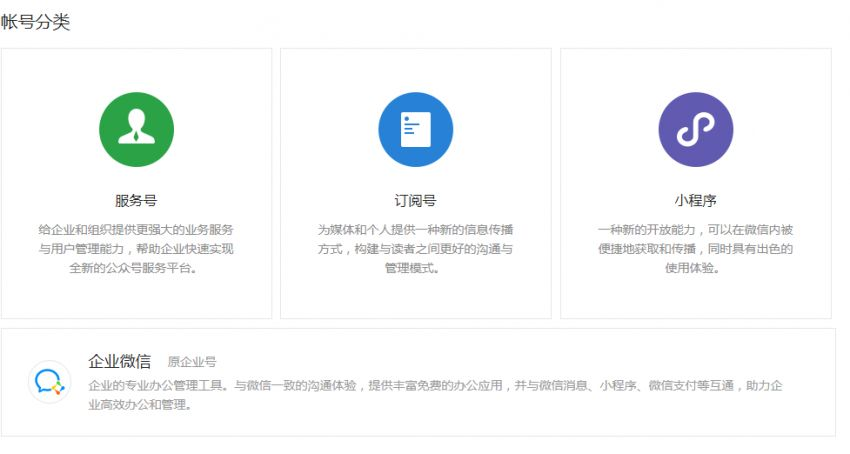Click description starting 给企业和组织提供更强大的业务服务
850x454 pixels.
[x=136, y=249]
